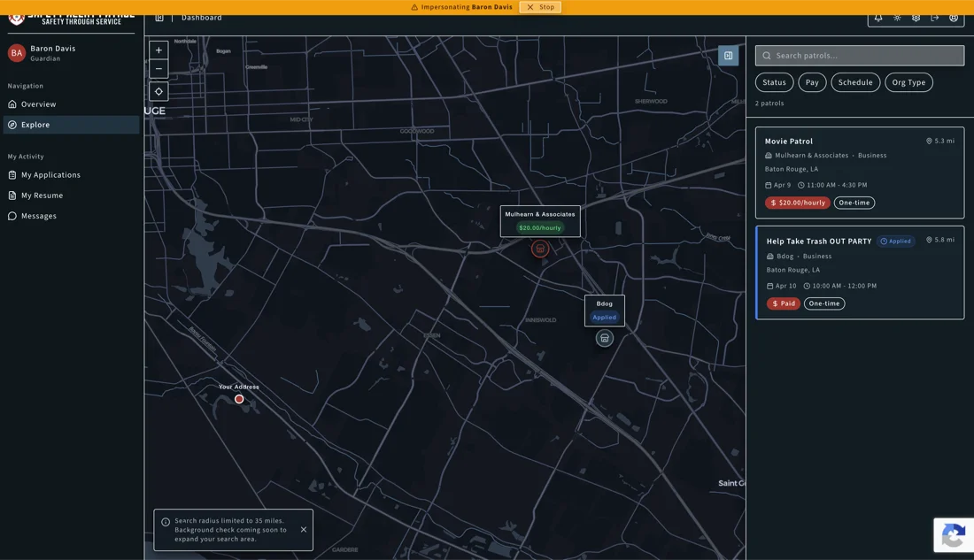The height and width of the screenshot is (560, 974).
Task: Toggle light theme with sun icon
Action: click(x=897, y=18)
